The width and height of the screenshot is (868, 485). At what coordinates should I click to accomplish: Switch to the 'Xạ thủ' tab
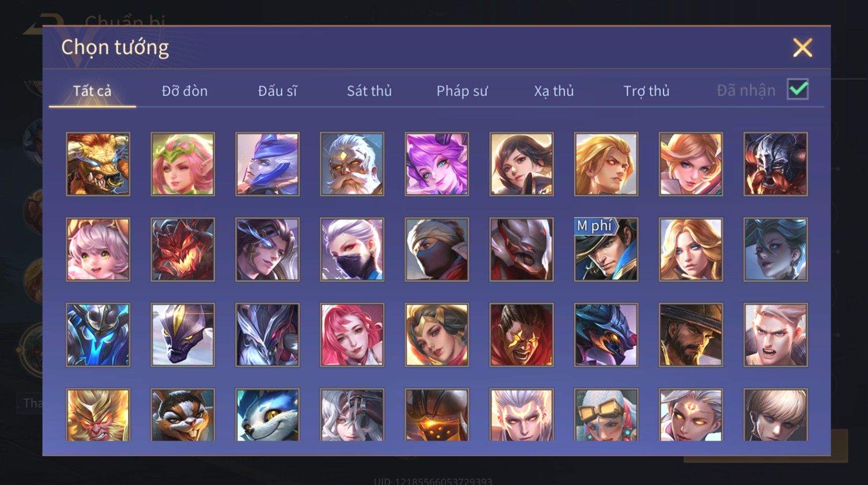pos(554,91)
